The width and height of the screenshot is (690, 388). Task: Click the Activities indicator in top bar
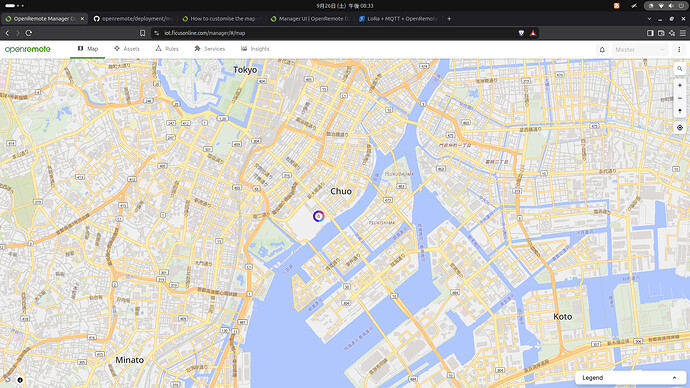[x=15, y=6]
